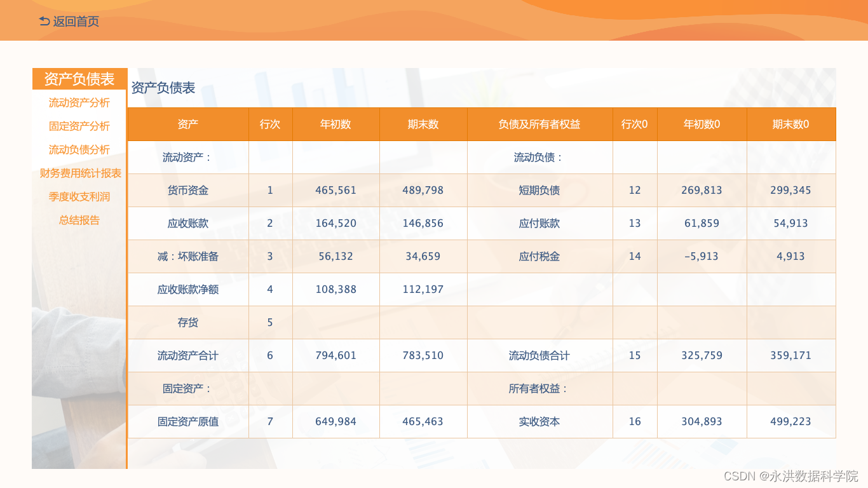868x488 pixels.
Task: Click the 年初数0 column header
Action: 702,124
